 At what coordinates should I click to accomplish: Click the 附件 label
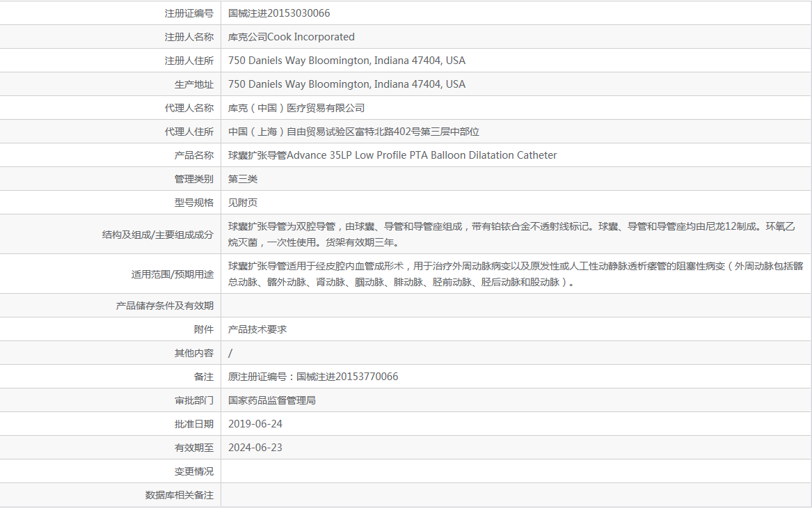coord(204,329)
